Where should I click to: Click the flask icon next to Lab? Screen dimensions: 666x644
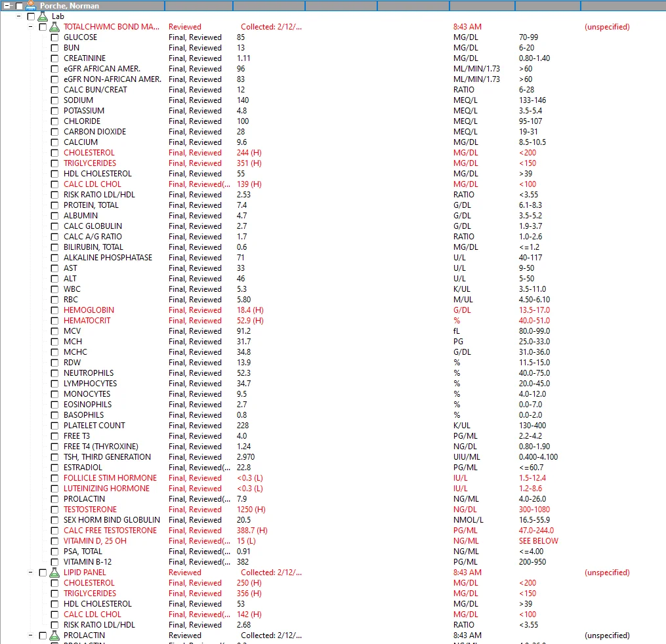(x=43, y=16)
